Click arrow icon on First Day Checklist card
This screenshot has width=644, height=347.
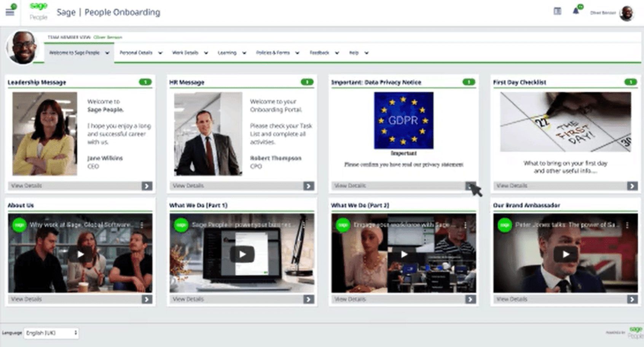[632, 186]
